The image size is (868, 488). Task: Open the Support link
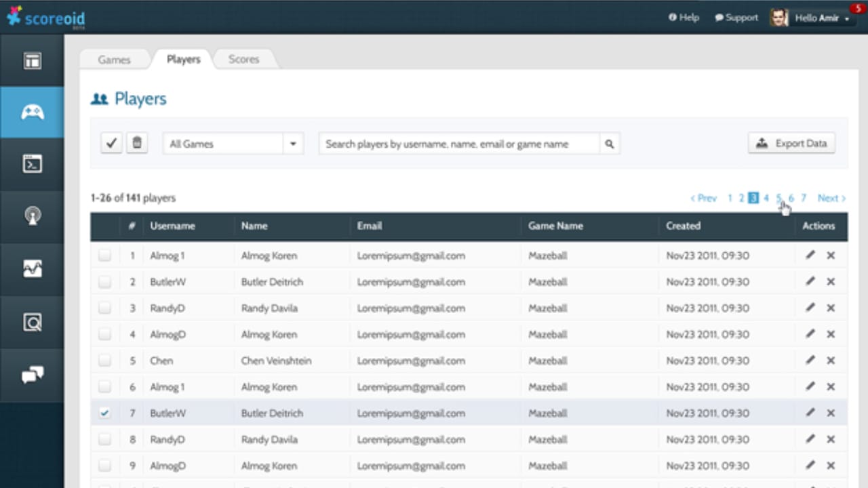(736, 18)
